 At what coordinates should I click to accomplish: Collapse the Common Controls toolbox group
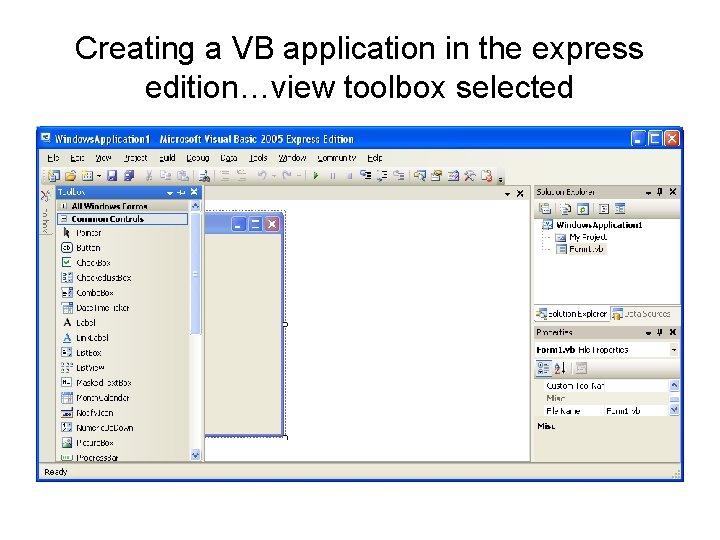tap(64, 219)
